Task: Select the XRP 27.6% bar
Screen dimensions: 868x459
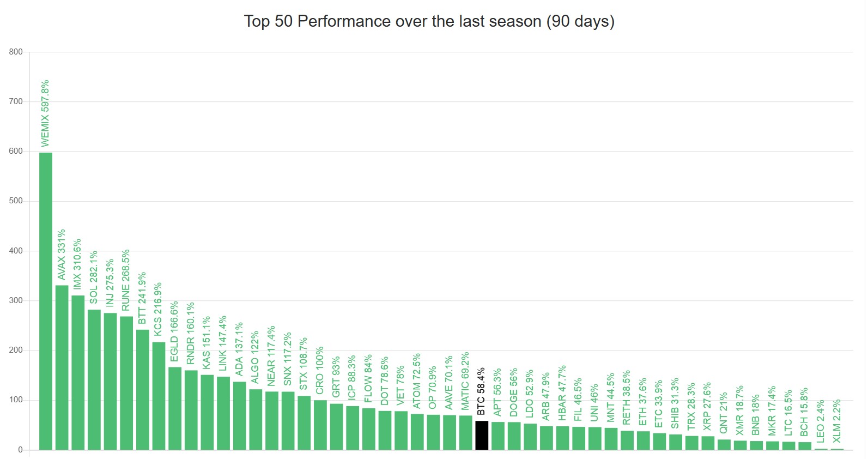Action: point(708,443)
